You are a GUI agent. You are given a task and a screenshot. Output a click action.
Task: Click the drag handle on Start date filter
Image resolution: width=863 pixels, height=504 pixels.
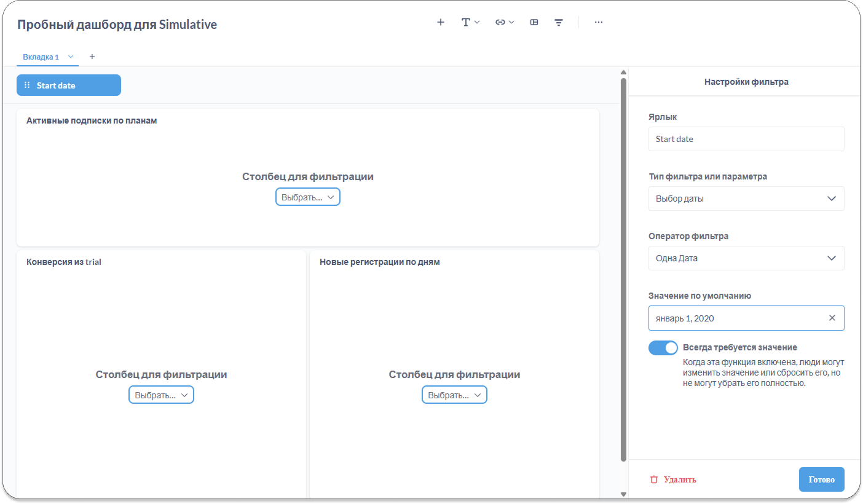click(x=27, y=85)
